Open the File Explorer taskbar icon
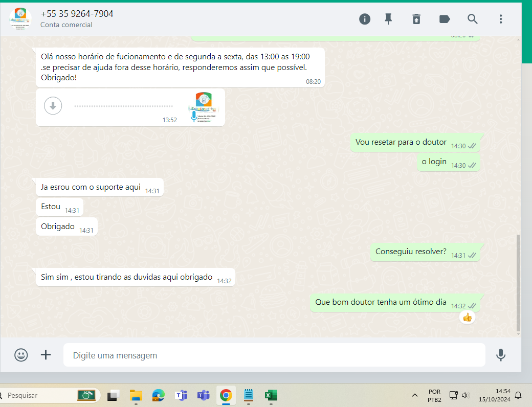 point(136,395)
